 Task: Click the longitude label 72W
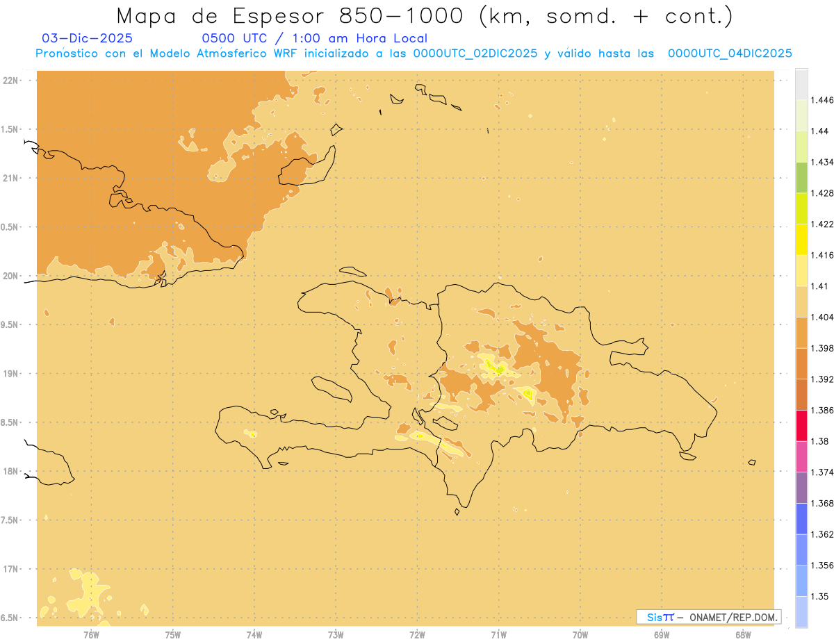click(417, 634)
